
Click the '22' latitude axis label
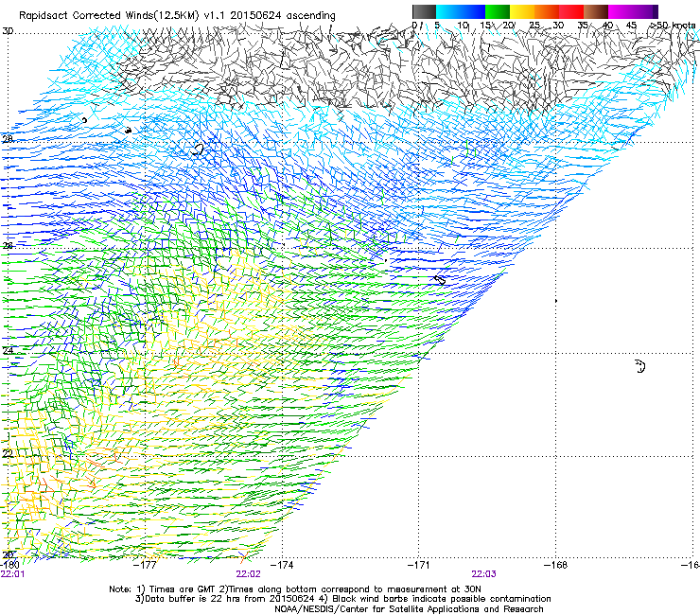[8, 454]
